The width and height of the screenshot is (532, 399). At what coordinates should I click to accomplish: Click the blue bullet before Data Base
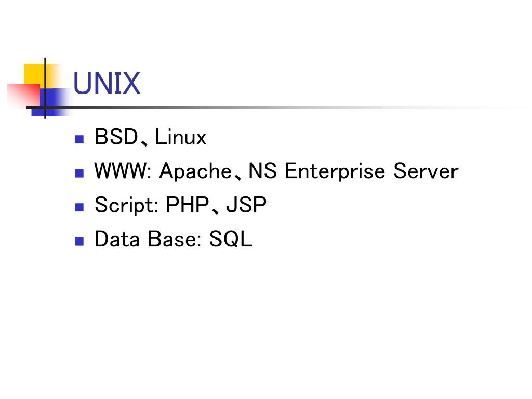point(79,241)
